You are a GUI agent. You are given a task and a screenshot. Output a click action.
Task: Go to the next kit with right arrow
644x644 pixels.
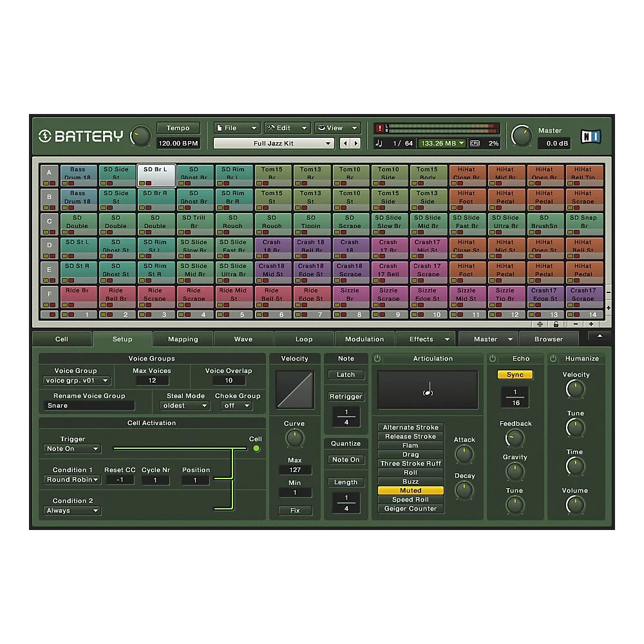tap(355, 144)
